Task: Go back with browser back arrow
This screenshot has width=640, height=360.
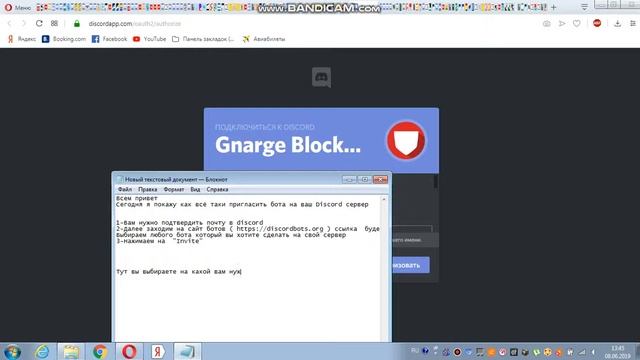Action: [x=9, y=23]
